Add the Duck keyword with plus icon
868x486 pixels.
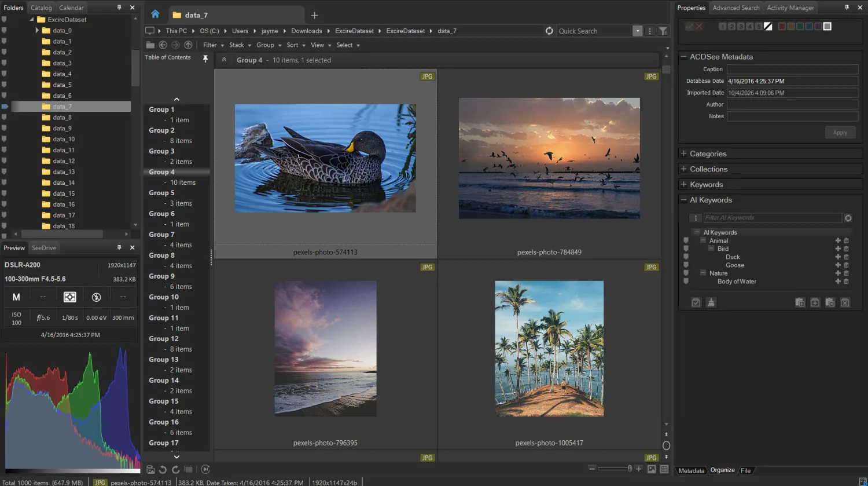[837, 257]
